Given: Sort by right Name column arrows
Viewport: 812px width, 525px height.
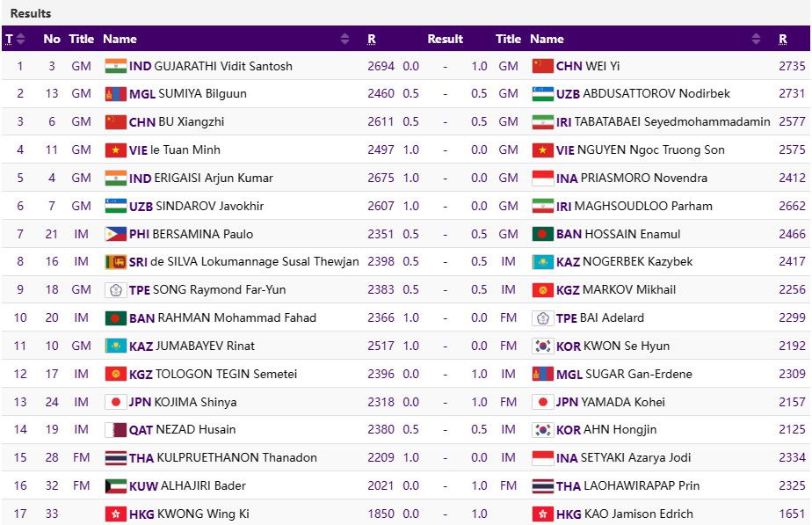Looking at the screenshot, I should click(757, 39).
